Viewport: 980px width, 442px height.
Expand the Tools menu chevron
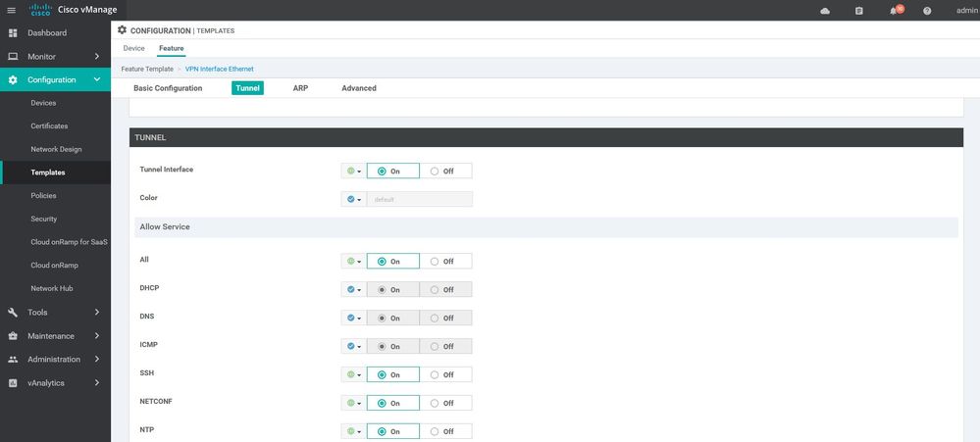[x=97, y=313]
